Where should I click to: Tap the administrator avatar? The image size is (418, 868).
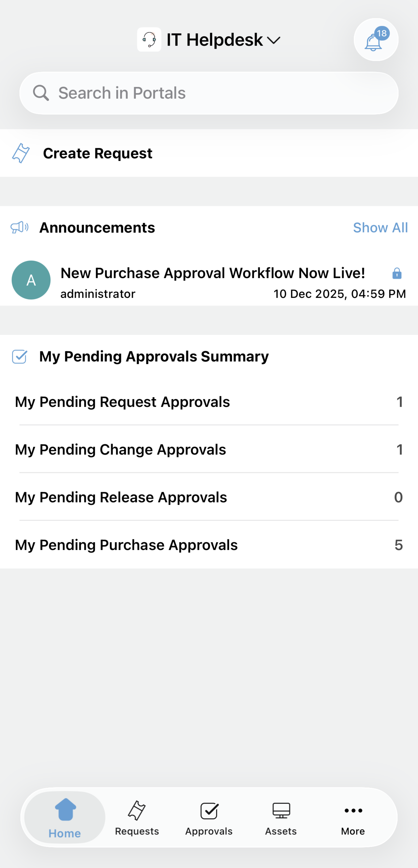[x=31, y=280]
